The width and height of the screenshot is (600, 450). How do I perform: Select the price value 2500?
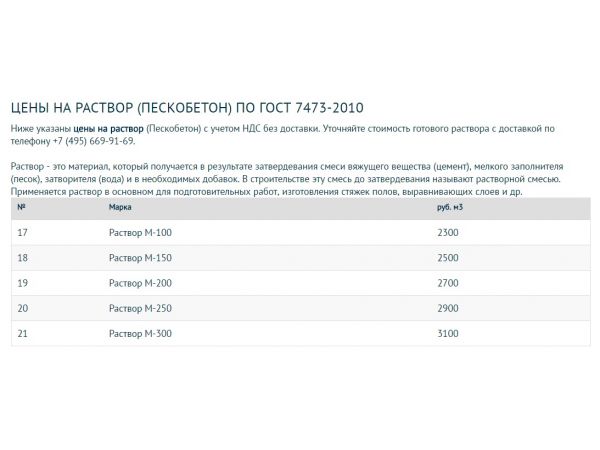tap(447, 258)
